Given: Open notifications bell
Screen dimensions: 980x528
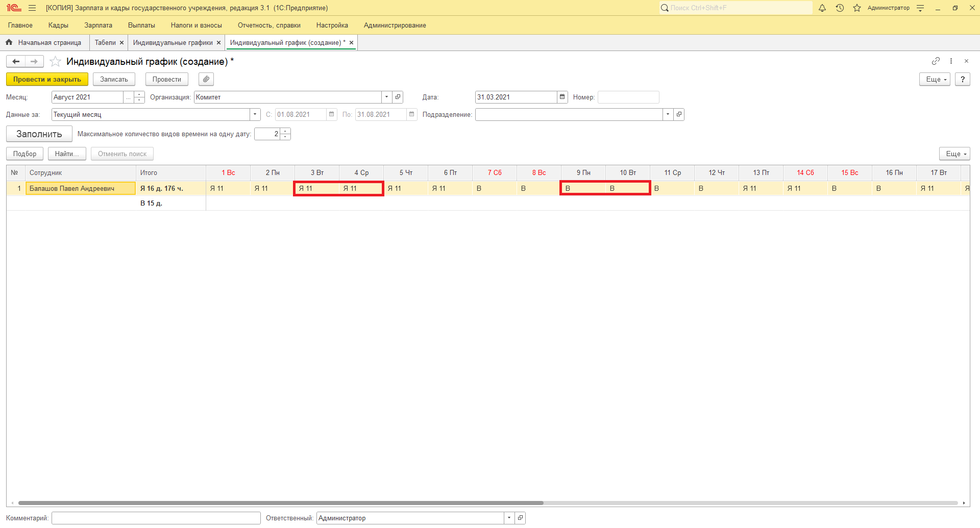Looking at the screenshot, I should 822,8.
